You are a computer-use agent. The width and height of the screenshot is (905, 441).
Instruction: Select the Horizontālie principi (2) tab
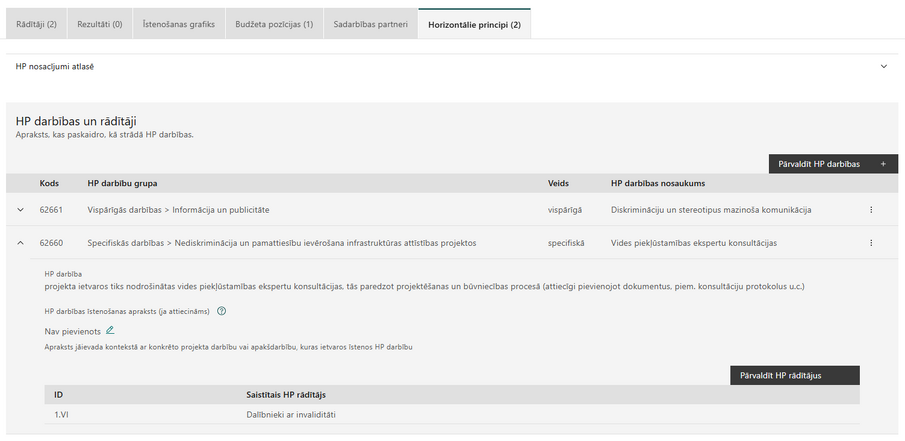pyautogui.click(x=474, y=24)
